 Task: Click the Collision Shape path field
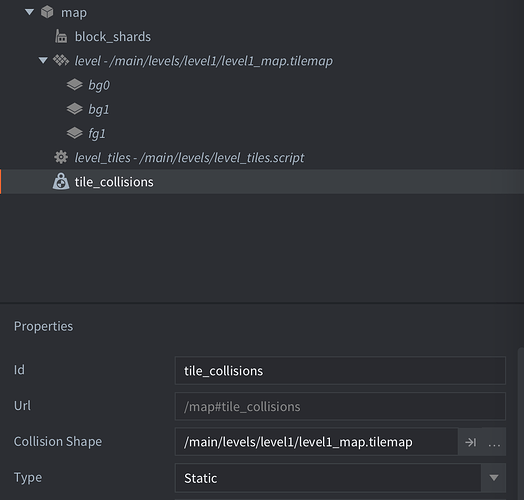(x=316, y=442)
